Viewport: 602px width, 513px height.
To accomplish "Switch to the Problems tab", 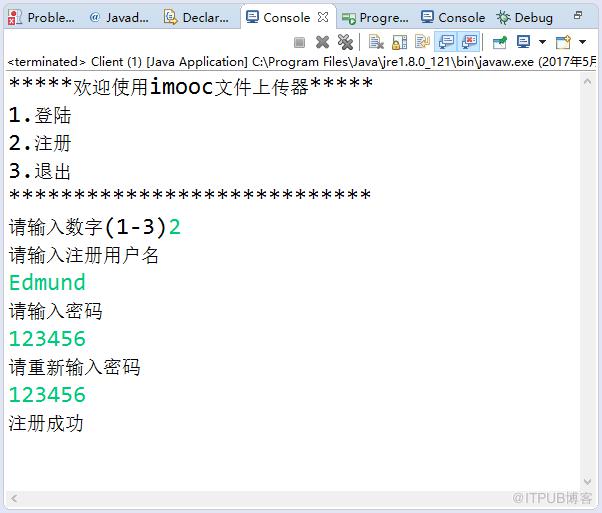I will click(42, 17).
